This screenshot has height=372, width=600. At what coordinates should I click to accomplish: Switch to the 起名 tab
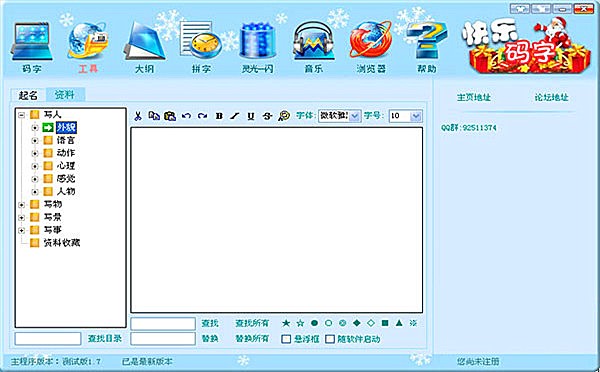coord(28,95)
